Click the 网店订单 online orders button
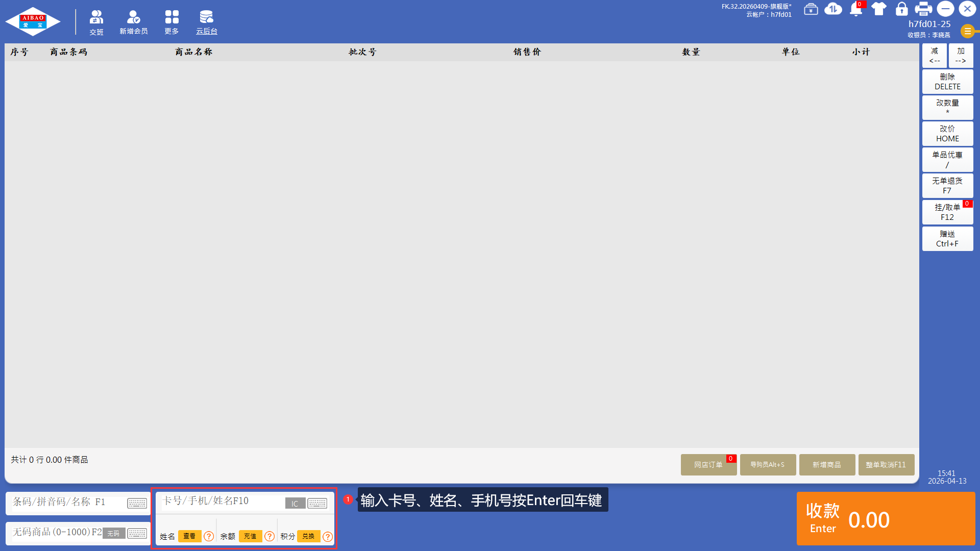Viewport: 980px width, 551px height. pos(708,465)
